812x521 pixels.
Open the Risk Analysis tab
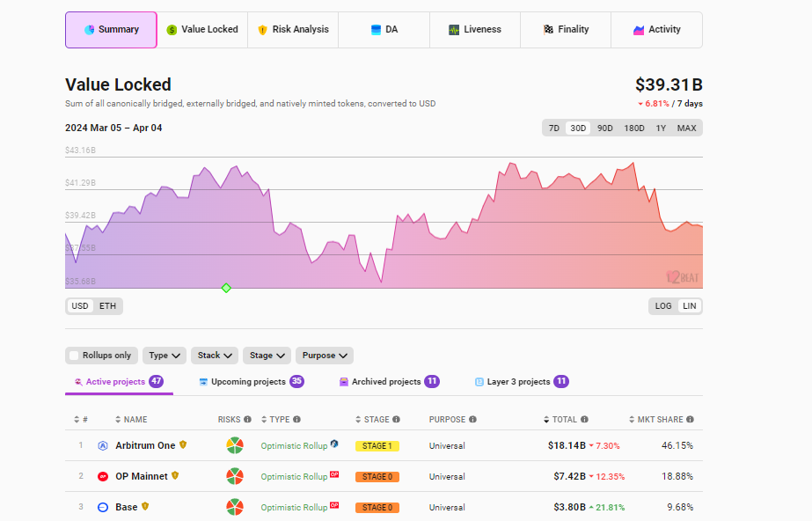pos(293,30)
